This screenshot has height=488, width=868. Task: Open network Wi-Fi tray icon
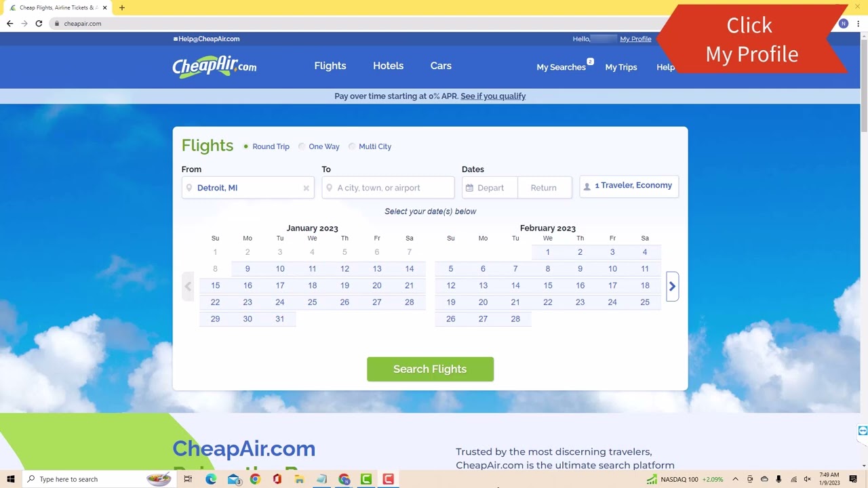point(793,479)
